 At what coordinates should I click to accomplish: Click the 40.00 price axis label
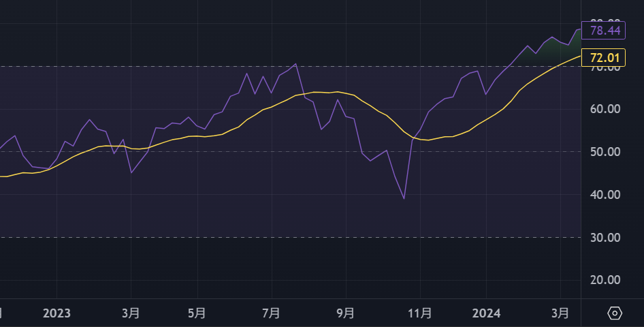(606, 195)
